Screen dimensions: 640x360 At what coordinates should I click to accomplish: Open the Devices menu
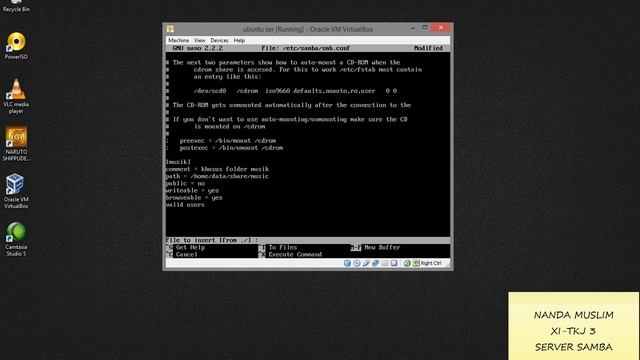pos(219,40)
